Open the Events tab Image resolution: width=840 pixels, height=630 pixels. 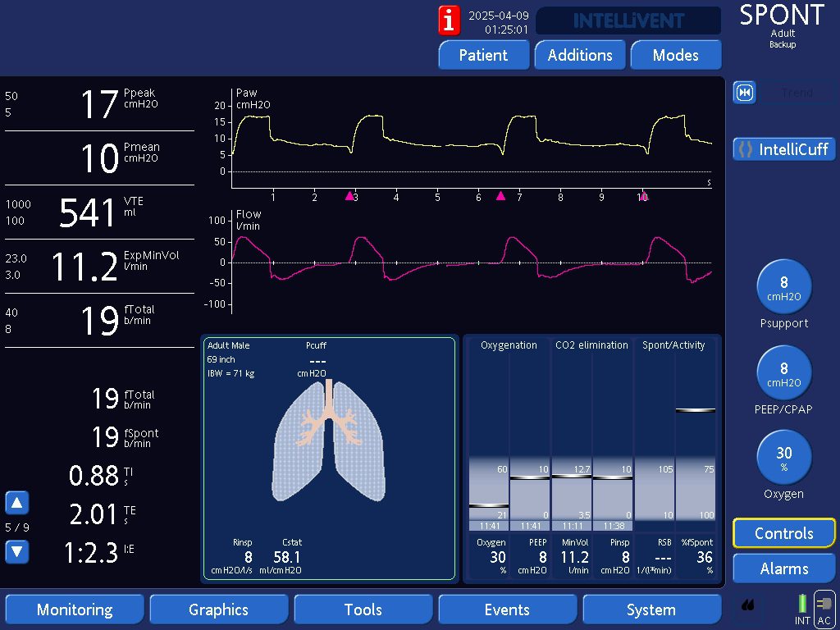507,609
